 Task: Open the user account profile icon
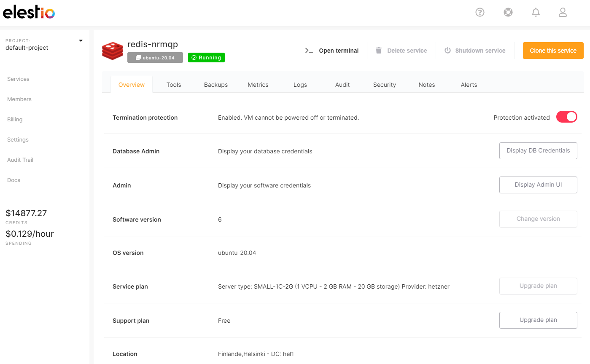tap(563, 13)
